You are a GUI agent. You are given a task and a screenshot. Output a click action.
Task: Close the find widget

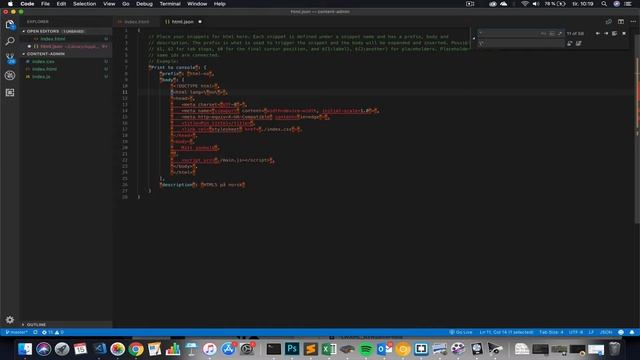(x=624, y=33)
